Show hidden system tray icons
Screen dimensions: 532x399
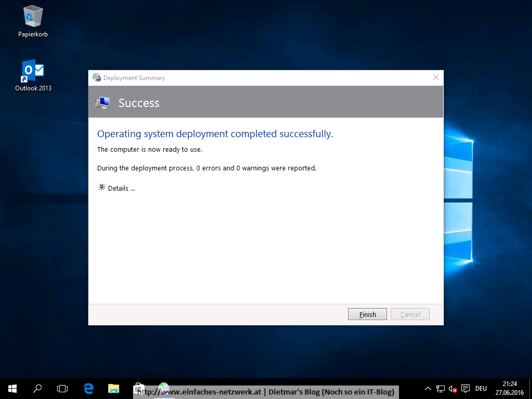tap(428, 389)
